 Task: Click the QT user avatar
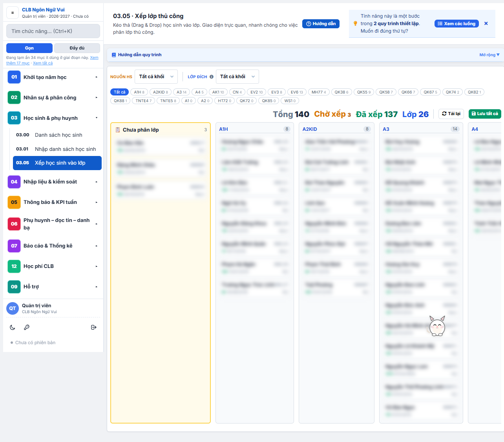(x=13, y=308)
